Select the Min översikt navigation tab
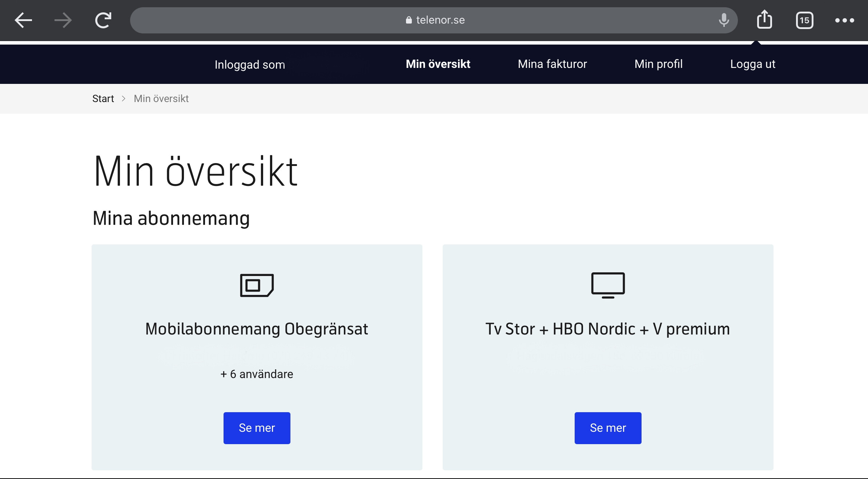Screen dimensions: 868x479 [438, 64]
